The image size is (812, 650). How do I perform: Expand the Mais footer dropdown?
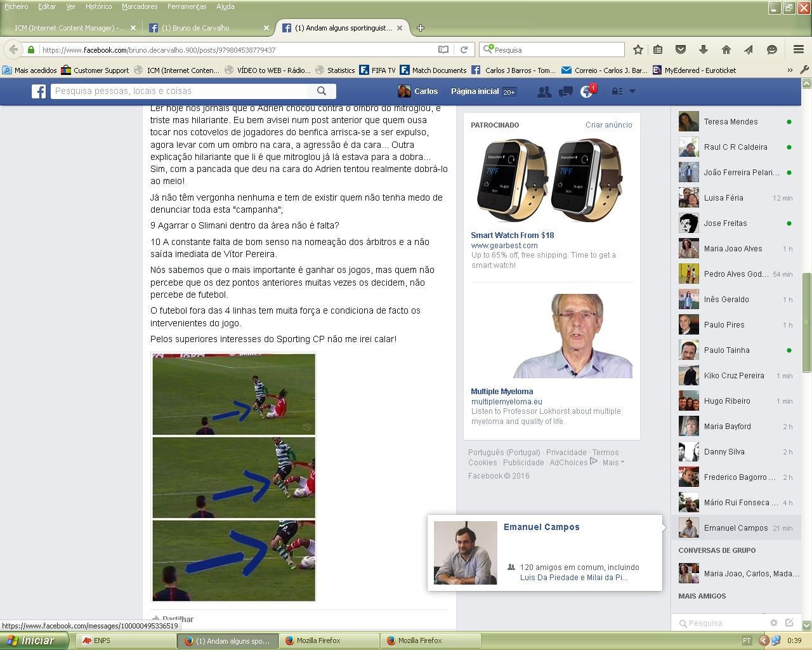point(613,463)
